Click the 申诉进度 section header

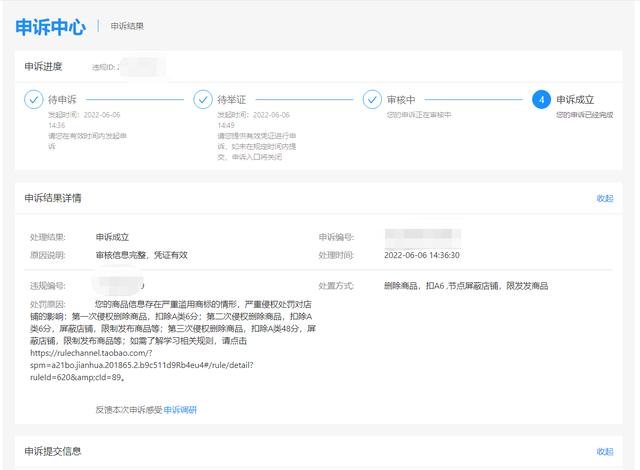pos(43,67)
